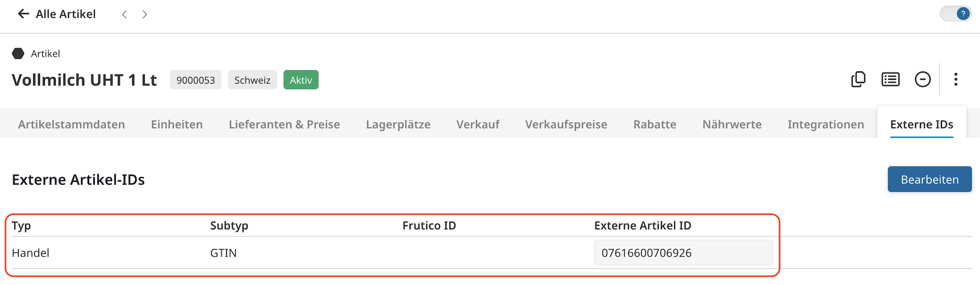980x285 pixels.
Task: Toggle the help mode switch
Action: pos(955,14)
